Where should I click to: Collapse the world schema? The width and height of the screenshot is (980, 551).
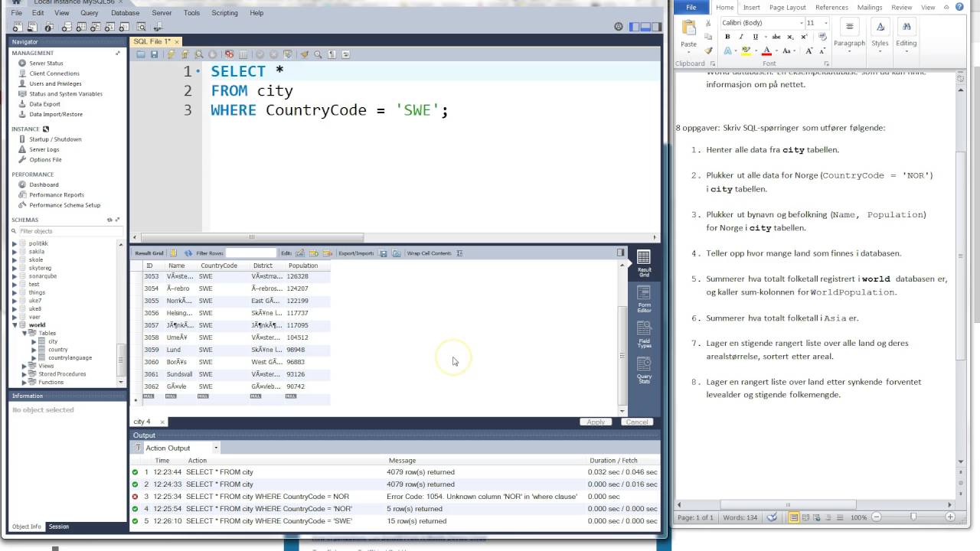click(x=15, y=325)
